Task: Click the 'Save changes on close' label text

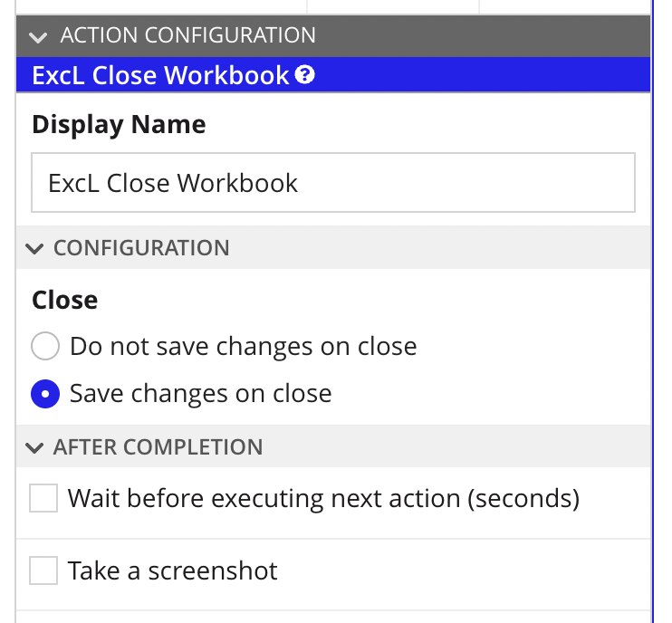Action: pos(200,393)
